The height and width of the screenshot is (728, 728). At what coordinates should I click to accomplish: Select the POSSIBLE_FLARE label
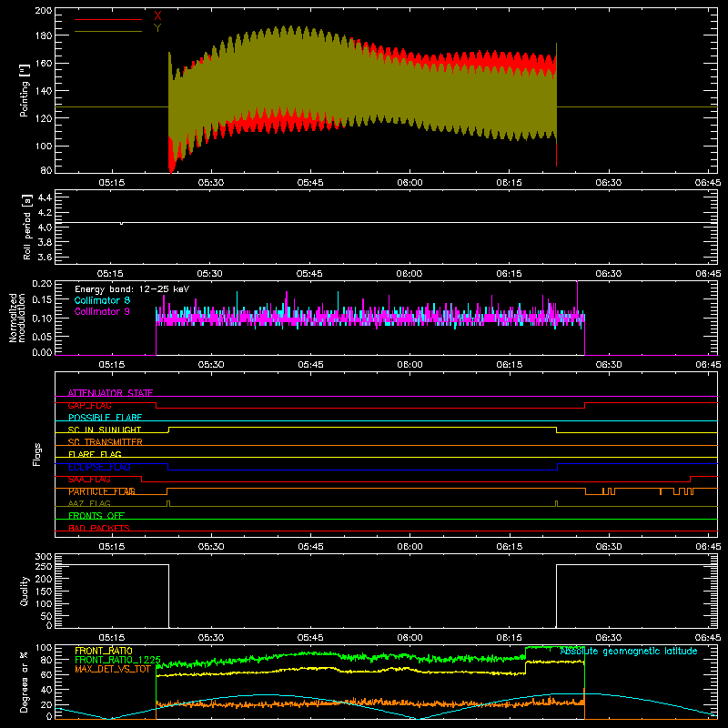[105, 418]
